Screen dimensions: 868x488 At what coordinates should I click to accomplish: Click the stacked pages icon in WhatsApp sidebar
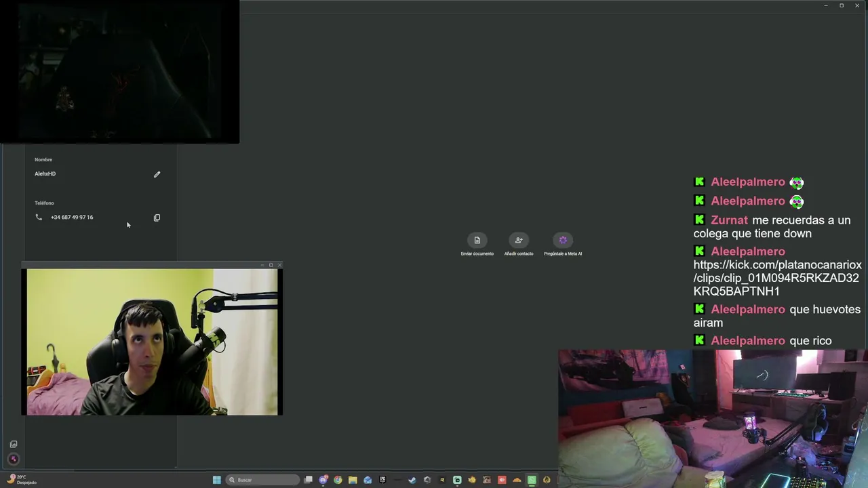click(x=13, y=444)
